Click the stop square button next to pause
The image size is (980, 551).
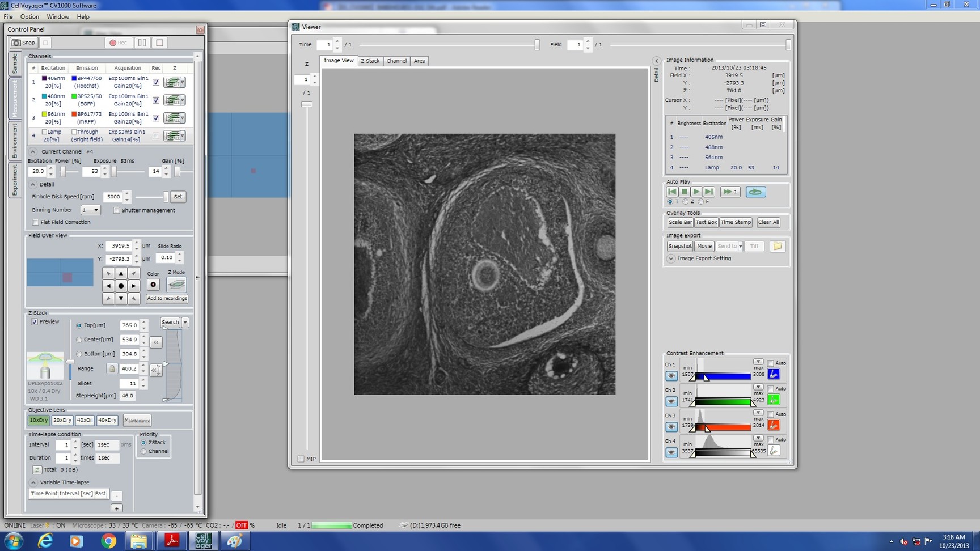tap(160, 43)
